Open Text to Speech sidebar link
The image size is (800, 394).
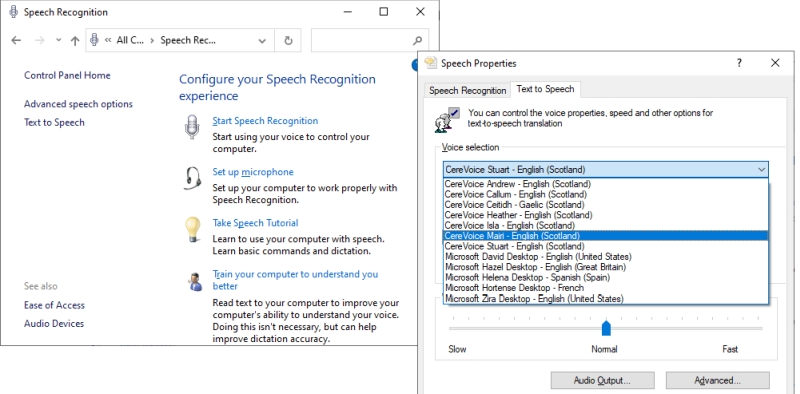tap(54, 122)
